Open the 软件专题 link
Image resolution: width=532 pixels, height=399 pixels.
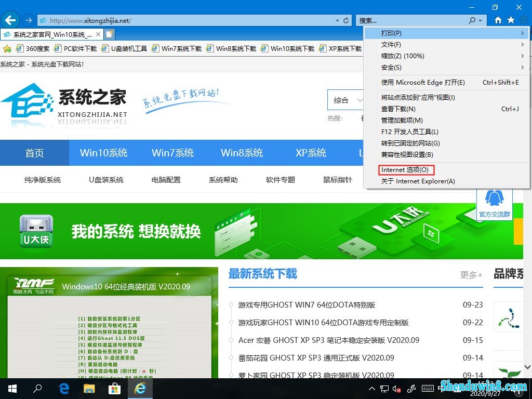pyautogui.click(x=280, y=180)
